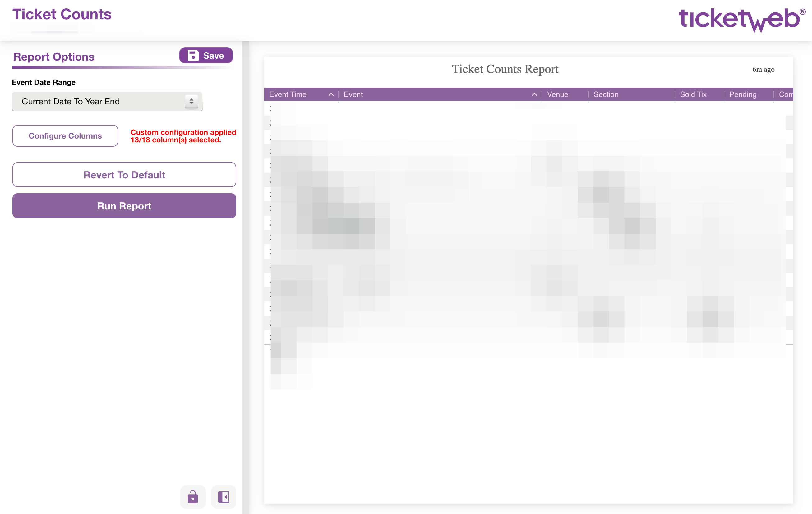The image size is (812, 514).
Task: Sort by the Sold Tix column header
Action: coord(693,95)
